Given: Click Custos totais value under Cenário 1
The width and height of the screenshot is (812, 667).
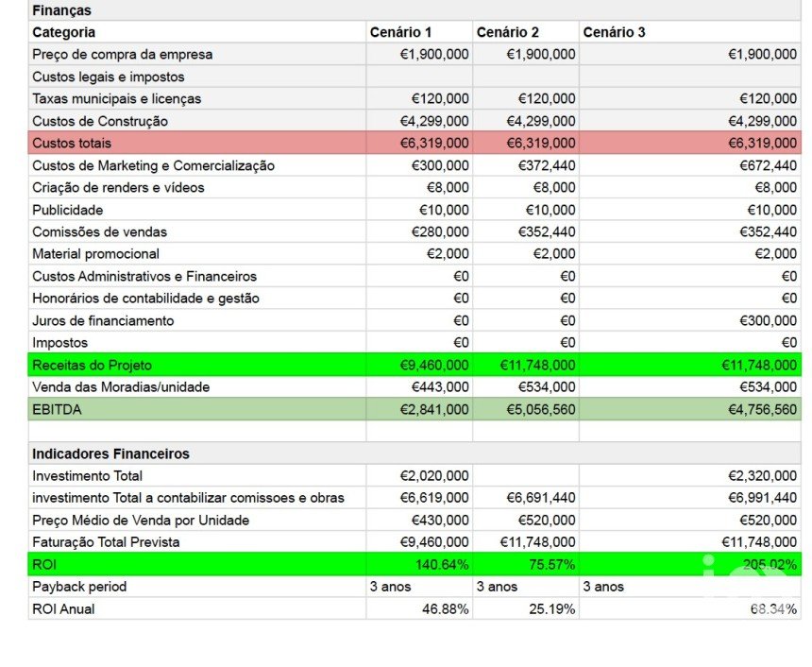Looking at the screenshot, I should (x=434, y=143).
